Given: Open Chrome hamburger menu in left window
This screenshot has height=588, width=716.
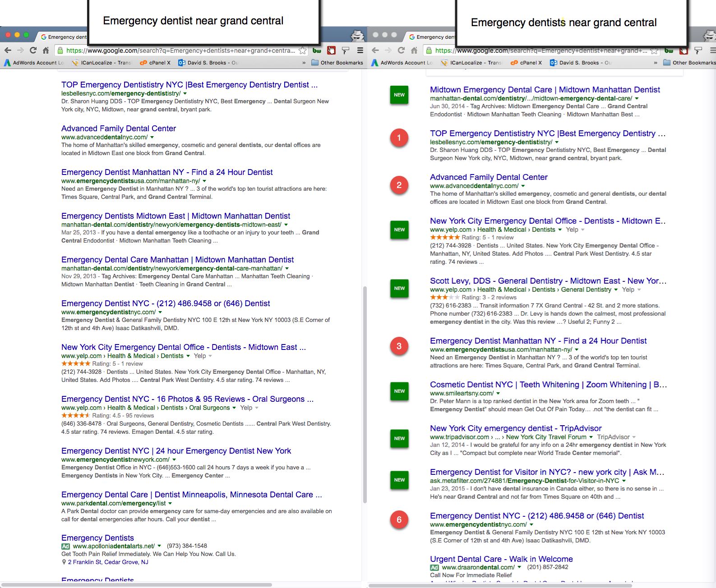Looking at the screenshot, I should (360, 51).
